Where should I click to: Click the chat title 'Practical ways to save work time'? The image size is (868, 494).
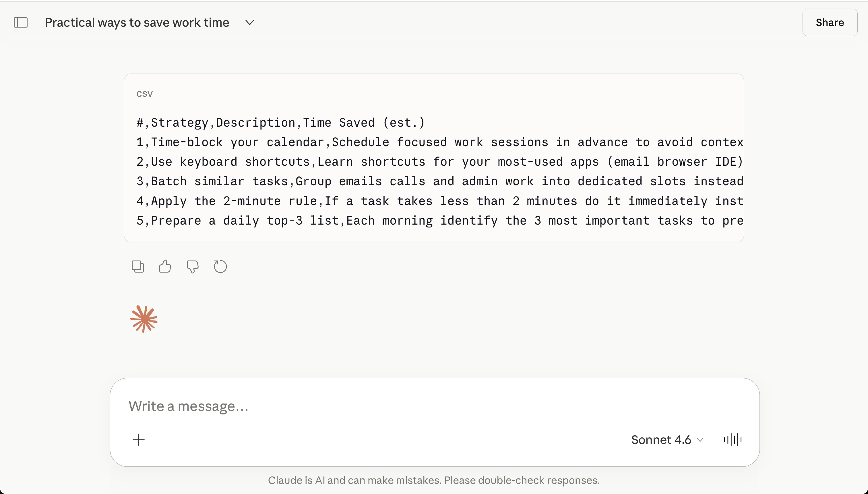coord(137,22)
